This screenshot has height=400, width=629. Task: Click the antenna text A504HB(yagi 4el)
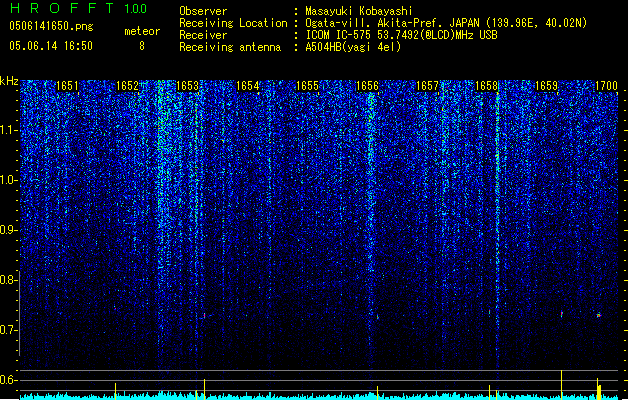point(353,47)
